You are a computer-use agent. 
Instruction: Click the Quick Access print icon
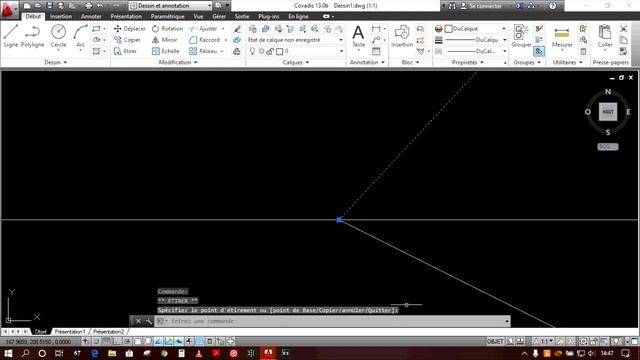point(89,6)
